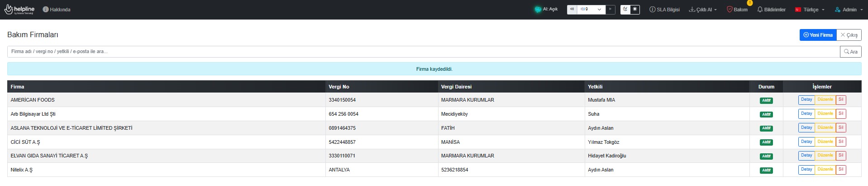Click the company search input field

click(423, 52)
